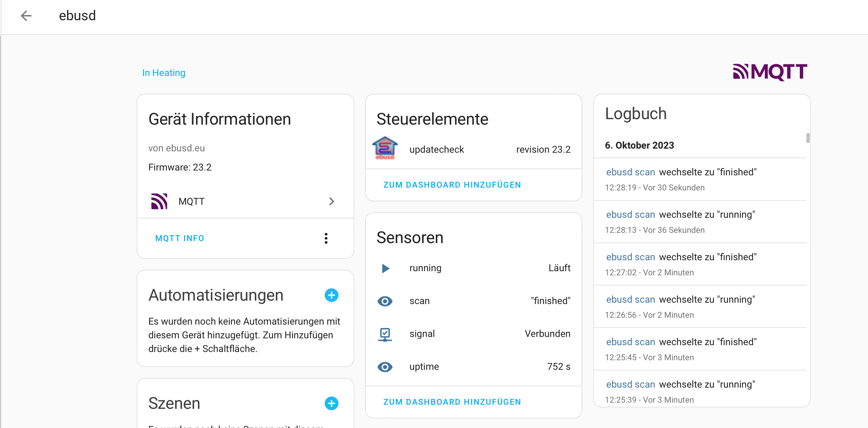Image resolution: width=868 pixels, height=428 pixels.
Task: Click the purple MQTT integration icon
Action: point(159,201)
